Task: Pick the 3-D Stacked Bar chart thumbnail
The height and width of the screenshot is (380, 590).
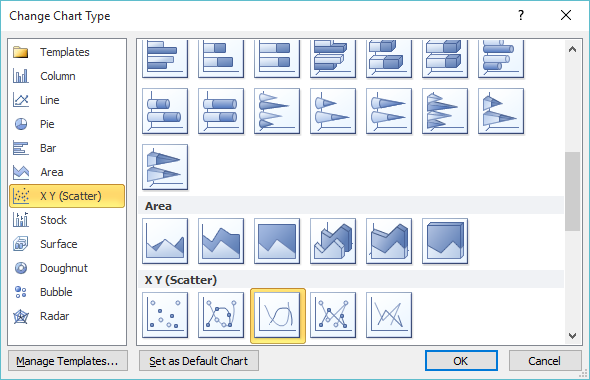Action: (x=389, y=59)
